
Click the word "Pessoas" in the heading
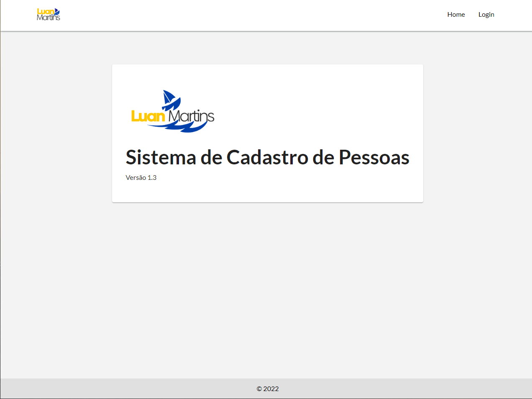click(374, 158)
